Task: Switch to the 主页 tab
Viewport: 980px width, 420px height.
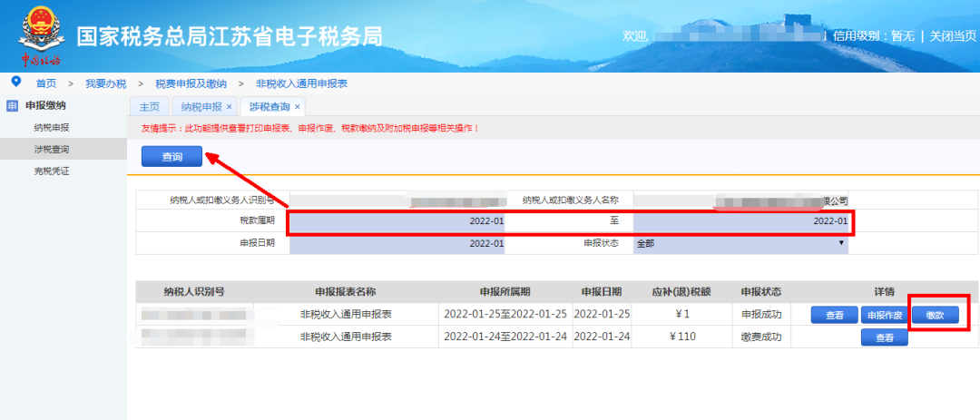Action: [x=149, y=106]
